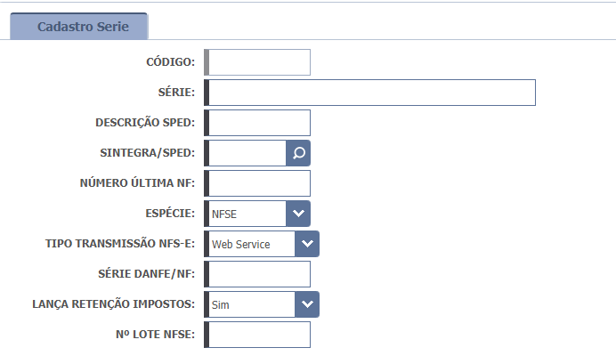Click the CÓDIGO field label

[x=170, y=62]
